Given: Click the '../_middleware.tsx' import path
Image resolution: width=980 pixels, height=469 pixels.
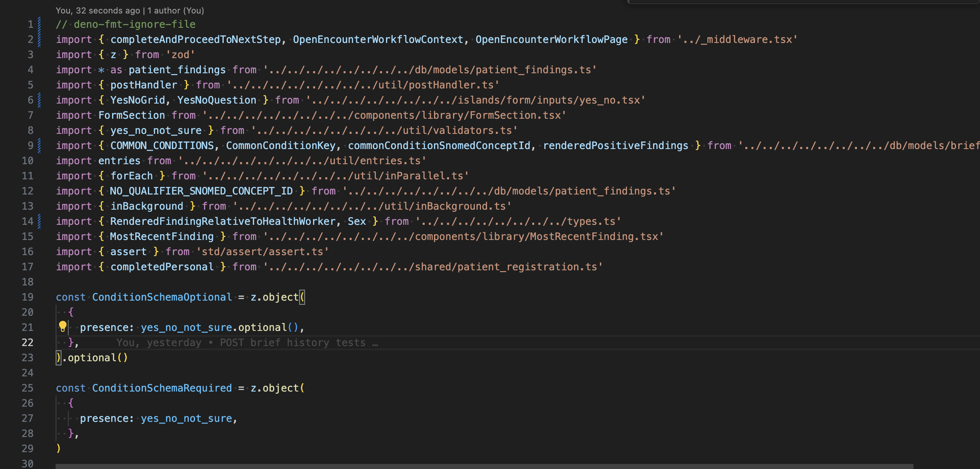Looking at the screenshot, I should (737, 39).
